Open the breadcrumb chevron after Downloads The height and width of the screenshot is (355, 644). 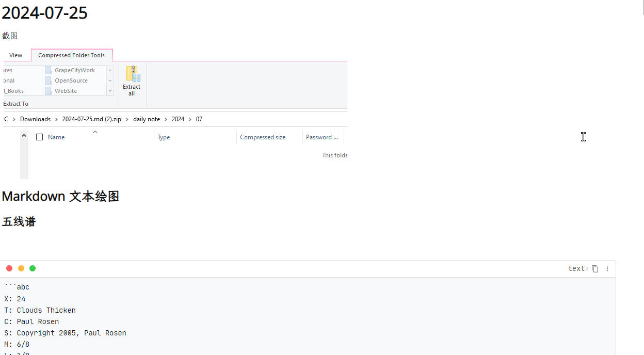56,119
